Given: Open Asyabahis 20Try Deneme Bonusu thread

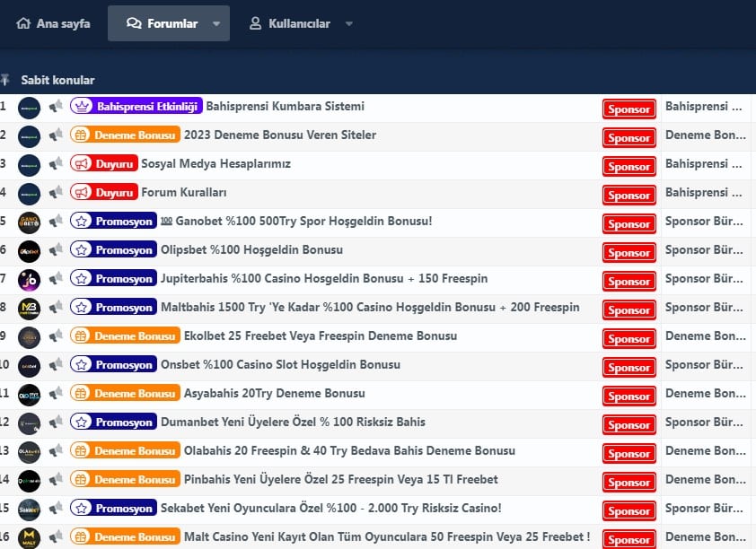Looking at the screenshot, I should [275, 394].
